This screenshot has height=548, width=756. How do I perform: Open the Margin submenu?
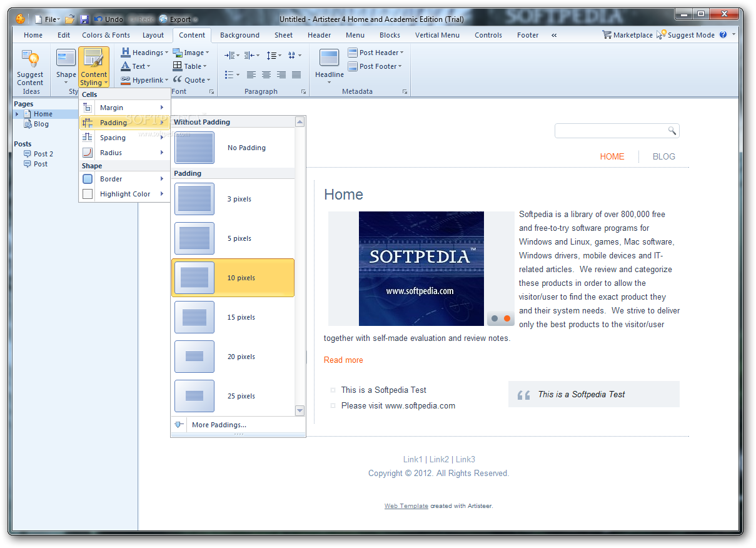point(124,108)
